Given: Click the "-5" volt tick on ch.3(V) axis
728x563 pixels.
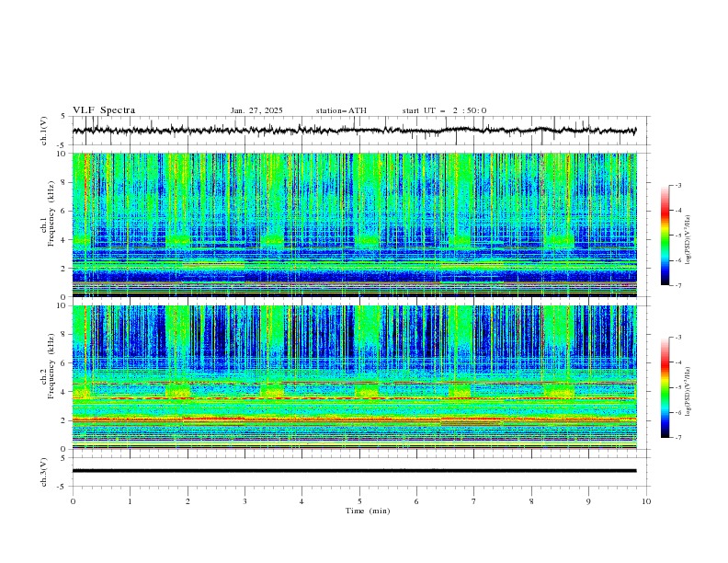Looking at the screenshot, I should (x=62, y=487).
